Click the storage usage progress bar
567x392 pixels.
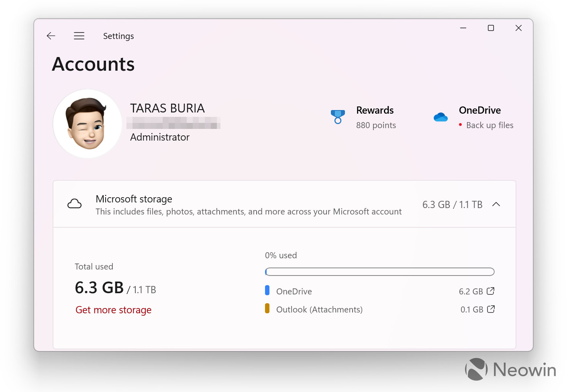click(x=379, y=272)
